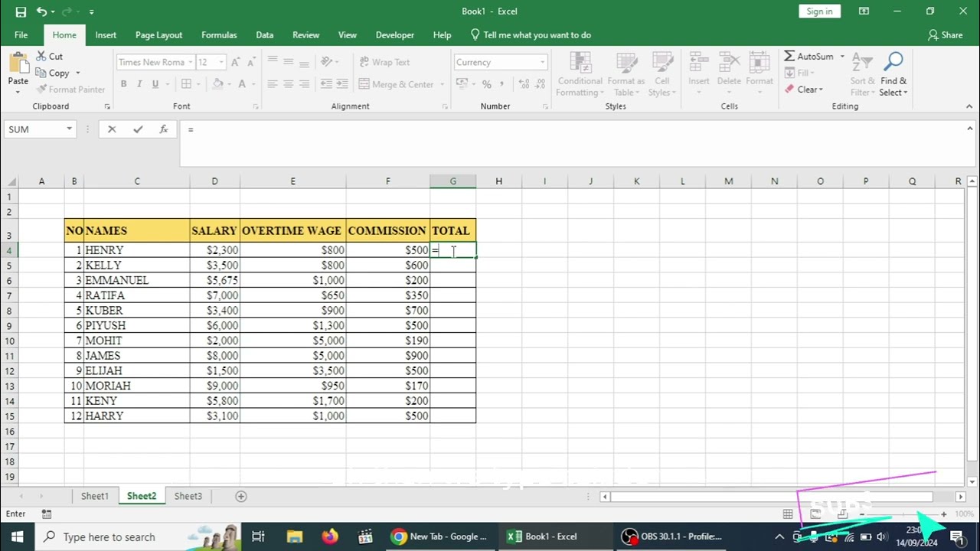Click the taskbar search box
The height and width of the screenshot is (551, 980).
click(138, 536)
